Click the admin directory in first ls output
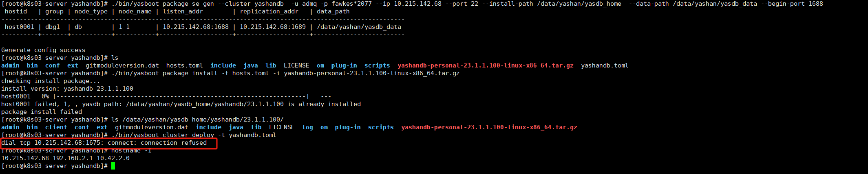868x174 pixels. (x=10, y=65)
